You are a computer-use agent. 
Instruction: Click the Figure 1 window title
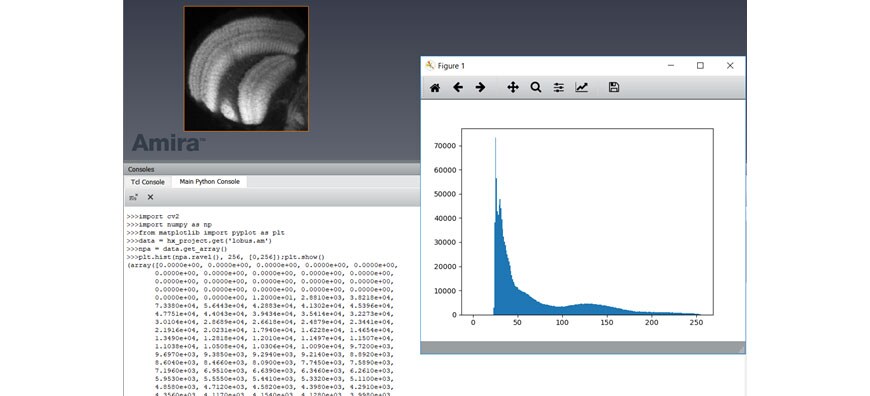point(451,66)
